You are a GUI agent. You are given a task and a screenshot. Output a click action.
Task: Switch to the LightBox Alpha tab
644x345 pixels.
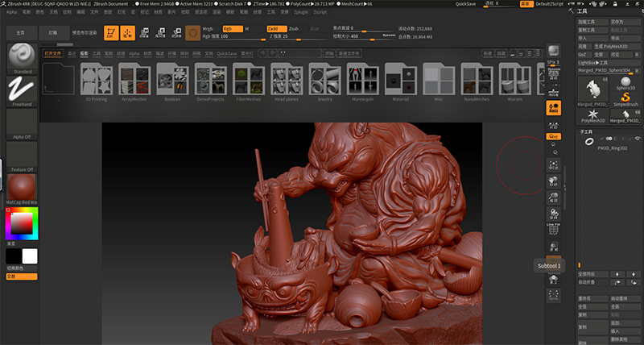pyautogui.click(x=134, y=53)
